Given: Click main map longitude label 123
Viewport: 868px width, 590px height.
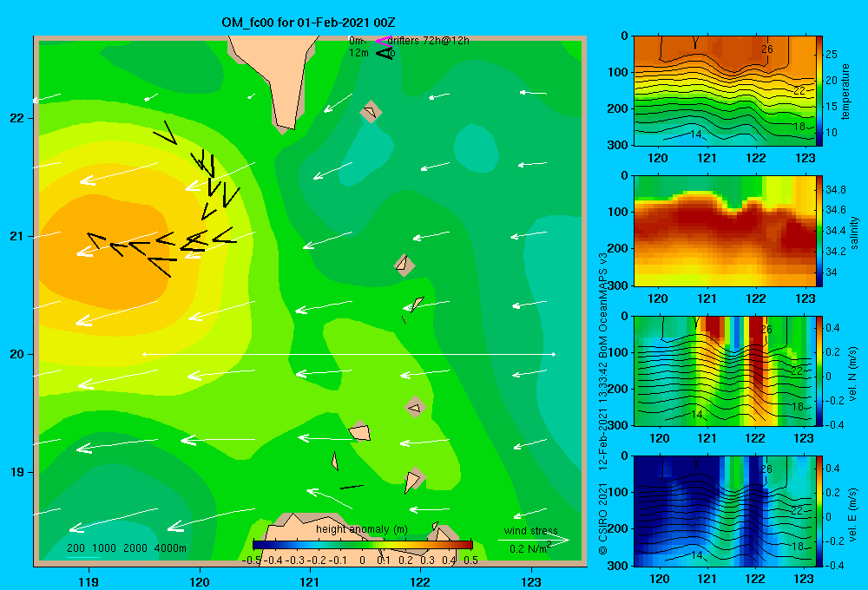Looking at the screenshot, I should (x=531, y=581).
